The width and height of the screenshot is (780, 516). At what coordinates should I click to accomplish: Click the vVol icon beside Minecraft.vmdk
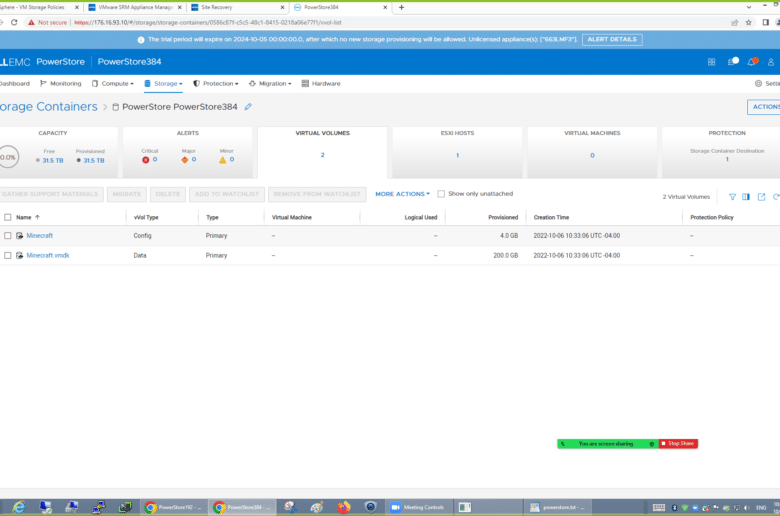point(19,255)
